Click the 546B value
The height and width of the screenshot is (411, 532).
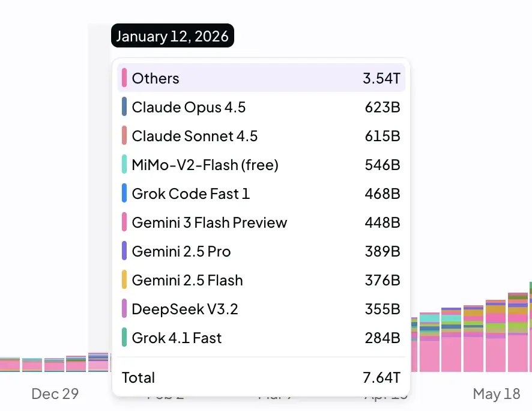382,165
